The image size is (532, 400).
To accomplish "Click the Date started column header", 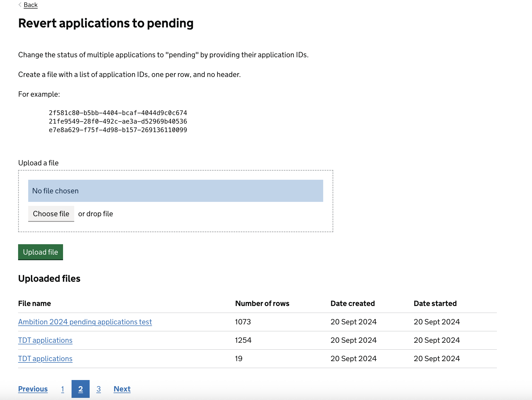I will pos(435,303).
